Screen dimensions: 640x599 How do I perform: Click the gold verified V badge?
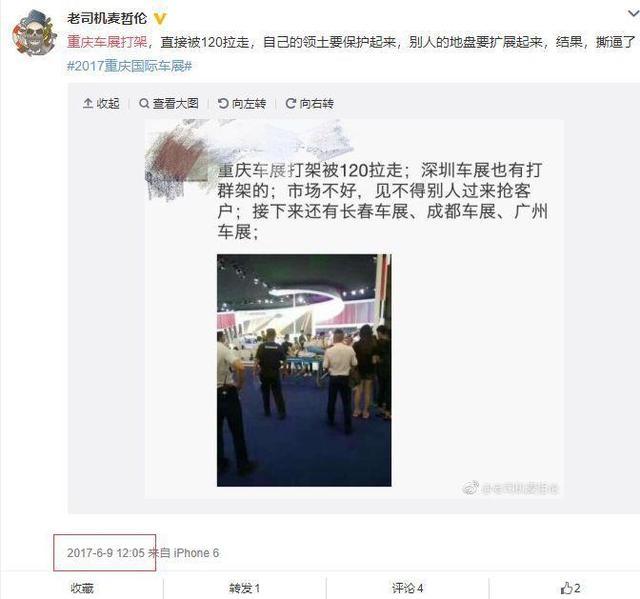click(160, 18)
